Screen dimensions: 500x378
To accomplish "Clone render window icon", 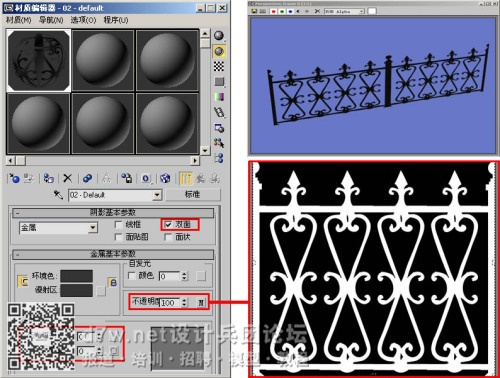I will point(262,11).
